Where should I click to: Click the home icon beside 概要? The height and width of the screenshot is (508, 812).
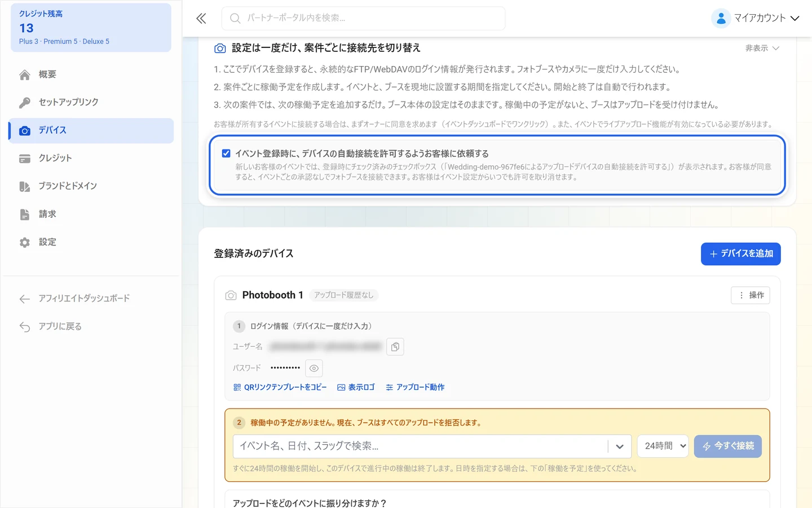tap(25, 75)
